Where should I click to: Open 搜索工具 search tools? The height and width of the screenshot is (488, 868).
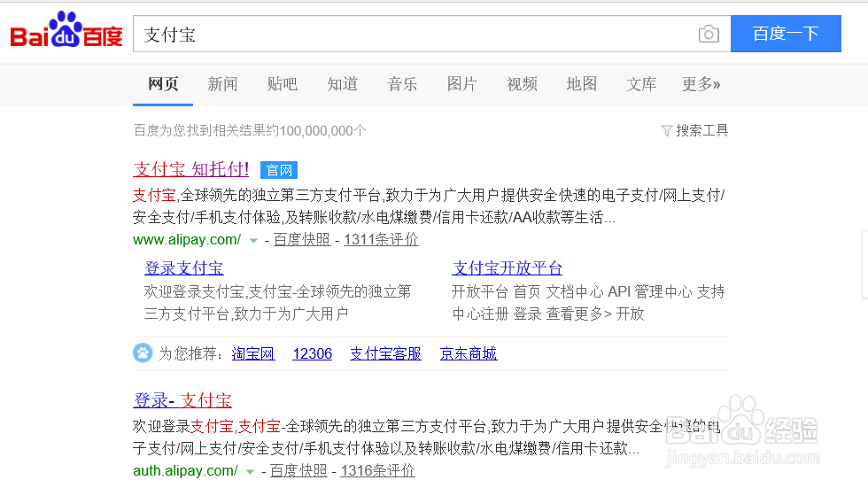[x=701, y=130]
